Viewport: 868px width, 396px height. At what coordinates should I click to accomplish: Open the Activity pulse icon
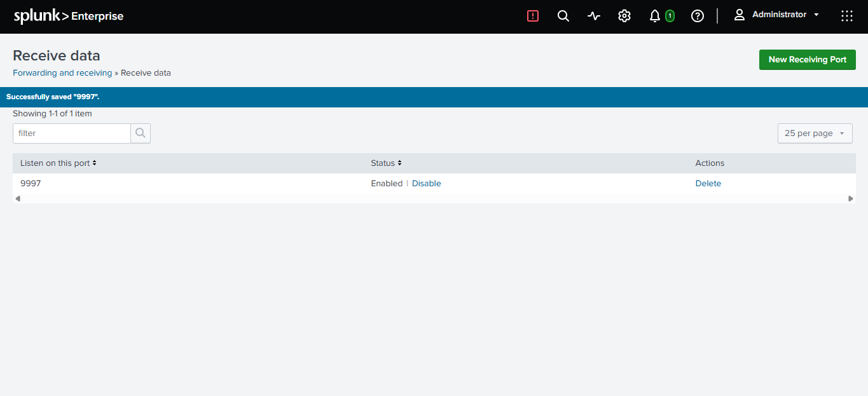click(594, 16)
